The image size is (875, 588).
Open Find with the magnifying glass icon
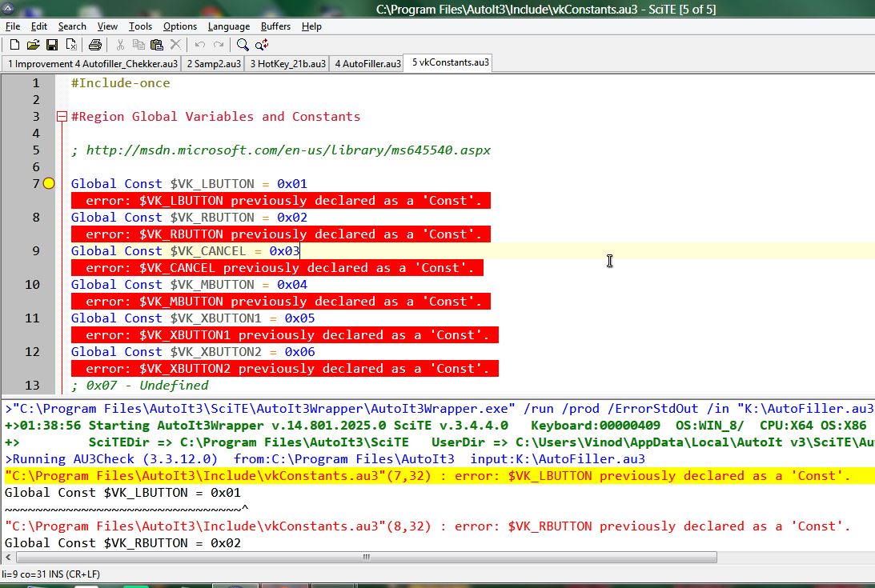pyautogui.click(x=243, y=45)
